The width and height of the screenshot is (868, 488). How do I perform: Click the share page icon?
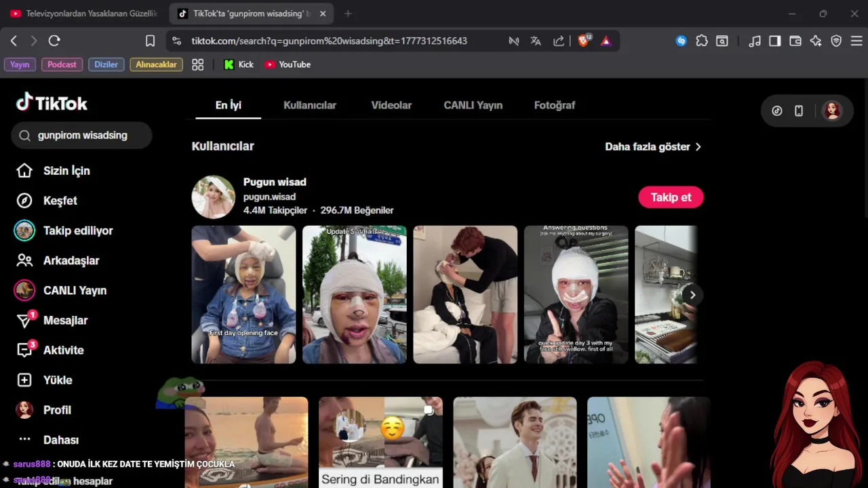point(559,41)
